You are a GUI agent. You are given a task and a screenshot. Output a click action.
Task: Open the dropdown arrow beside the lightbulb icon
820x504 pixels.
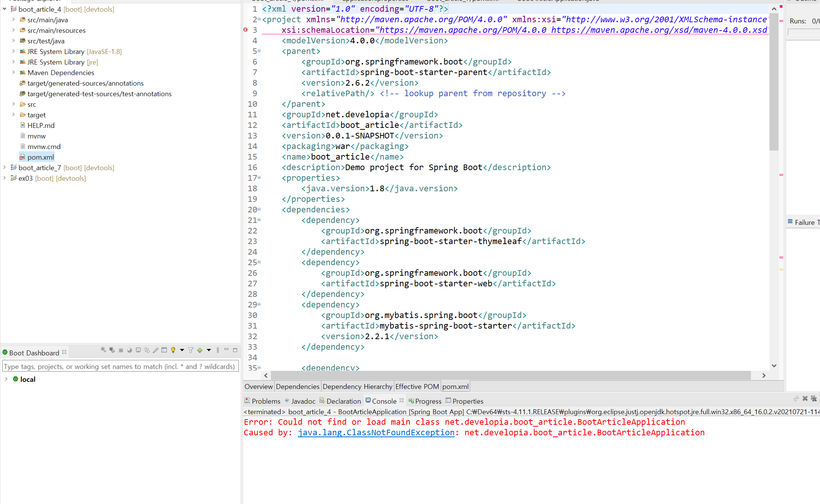[x=182, y=350]
